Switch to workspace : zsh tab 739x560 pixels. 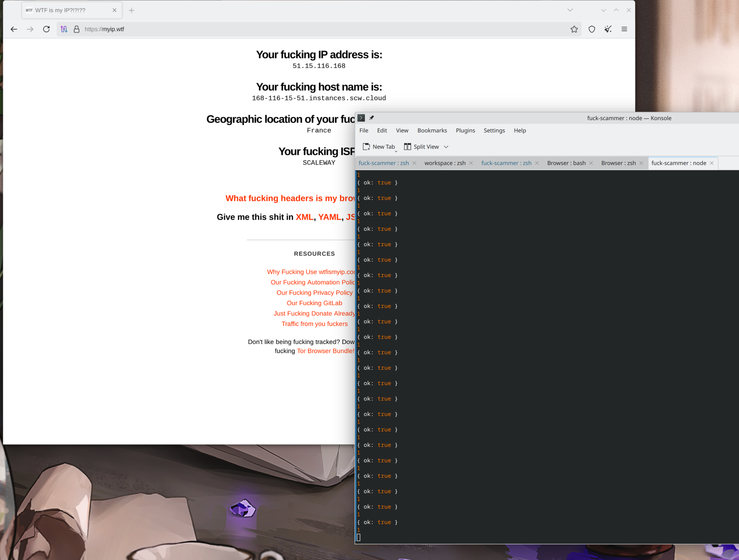pyautogui.click(x=445, y=163)
